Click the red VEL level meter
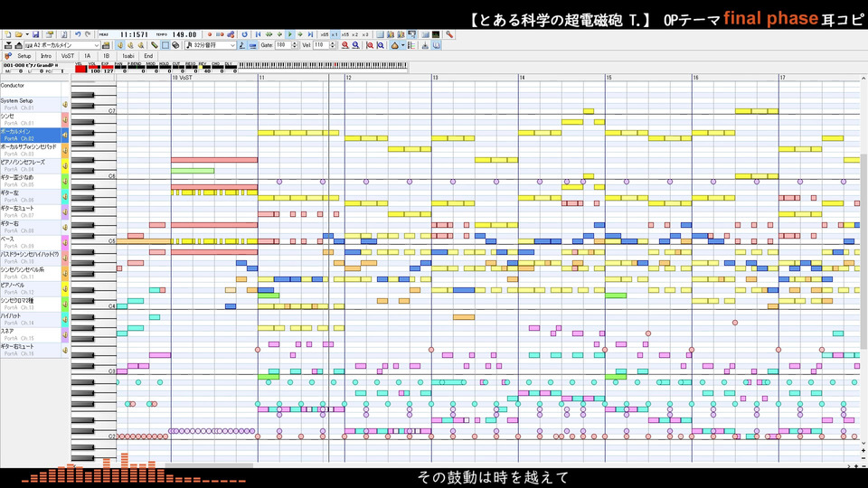Screen dimensions: 868x488 [x=80, y=69]
